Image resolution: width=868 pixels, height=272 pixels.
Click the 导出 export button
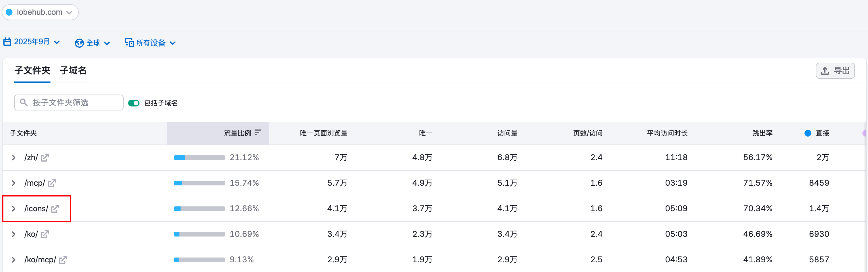point(835,71)
